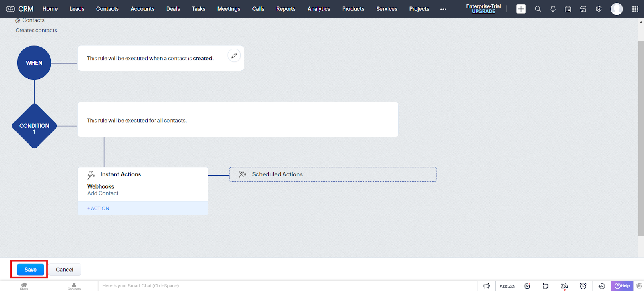Click the Smart Chat input field

287,286
